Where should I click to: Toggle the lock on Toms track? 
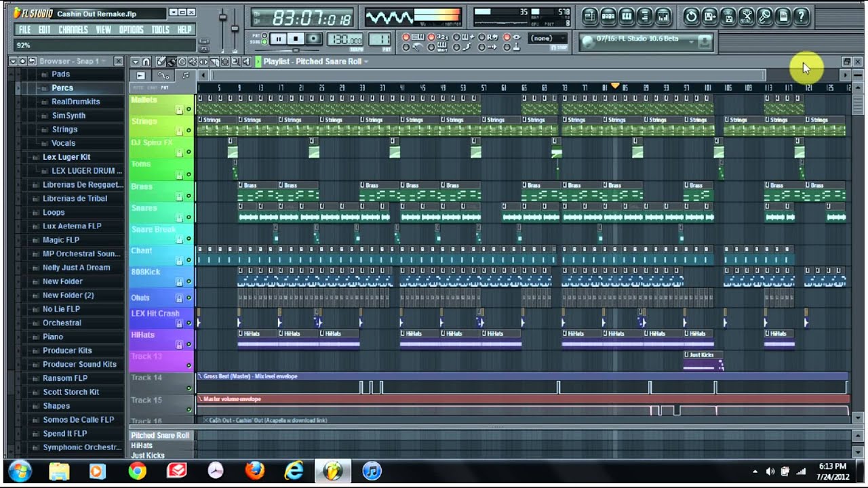180,174
